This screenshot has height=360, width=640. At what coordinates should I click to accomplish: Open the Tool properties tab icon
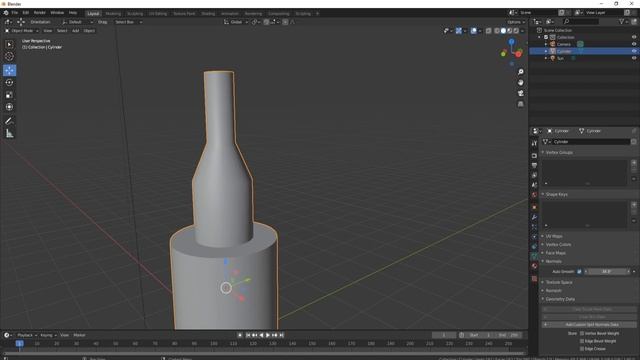coord(534,144)
